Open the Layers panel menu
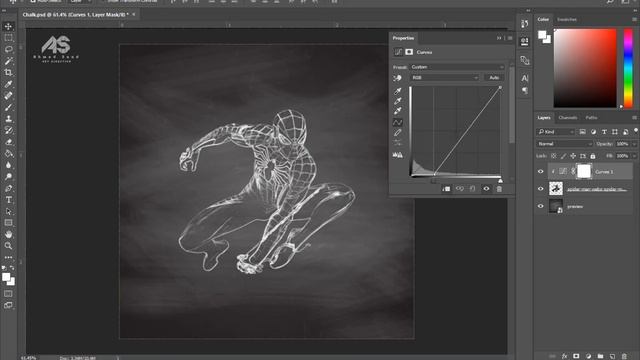The image size is (640, 360). point(634,118)
